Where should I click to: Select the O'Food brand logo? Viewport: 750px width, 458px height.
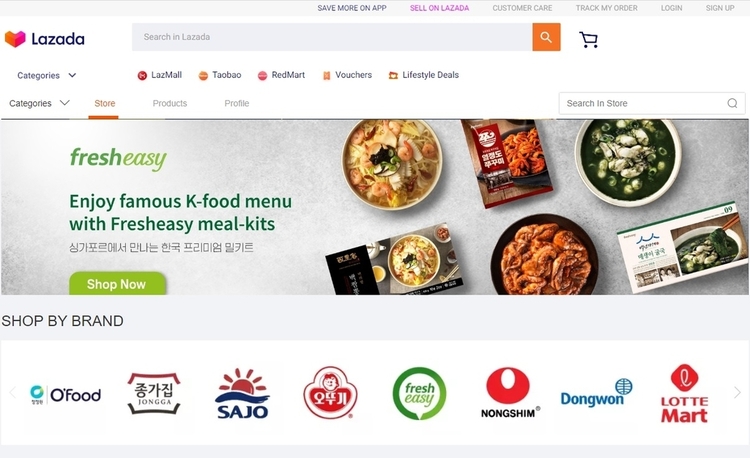(x=66, y=394)
